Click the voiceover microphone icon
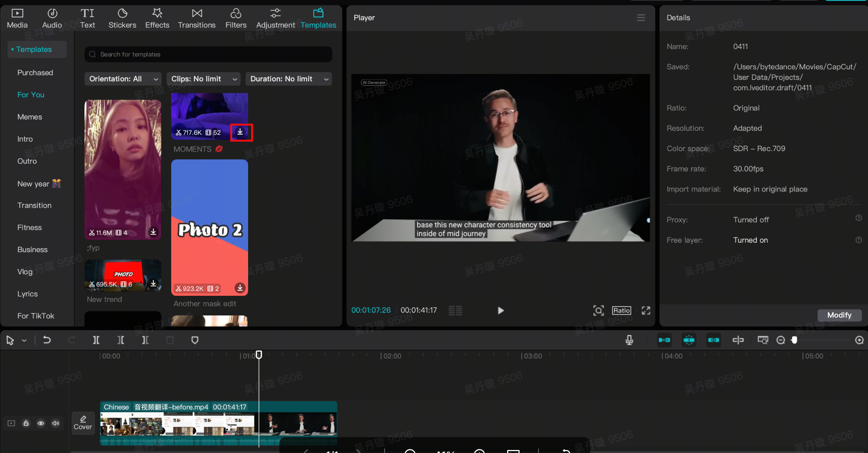Screen dimensions: 868x453 [629, 340]
